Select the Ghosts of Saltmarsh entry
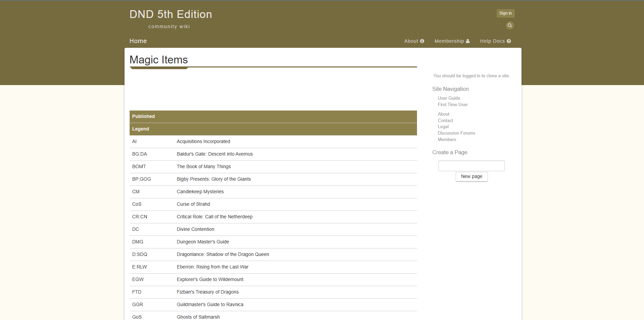 pyautogui.click(x=198, y=317)
